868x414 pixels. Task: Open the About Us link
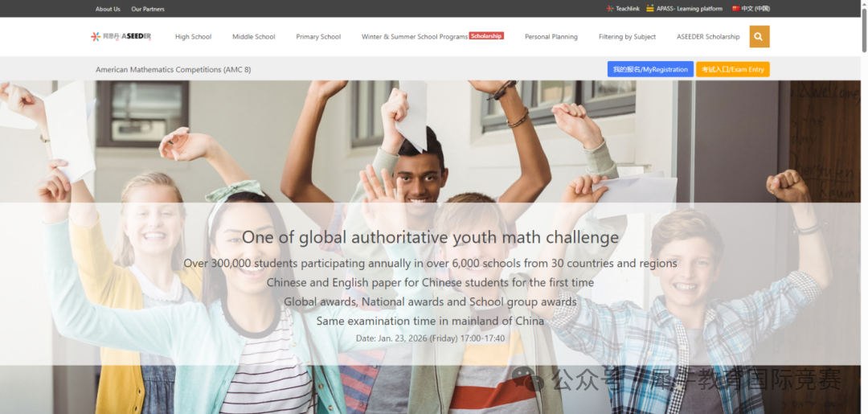pyautogui.click(x=108, y=9)
